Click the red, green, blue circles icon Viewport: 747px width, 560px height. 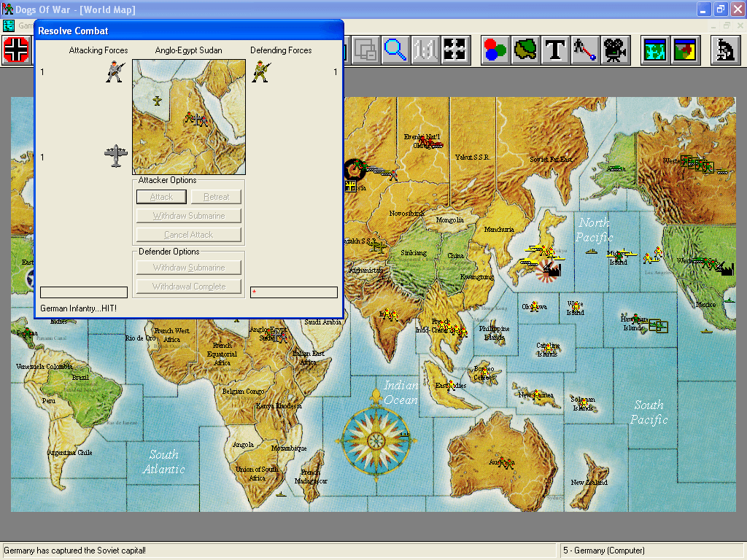tap(495, 50)
